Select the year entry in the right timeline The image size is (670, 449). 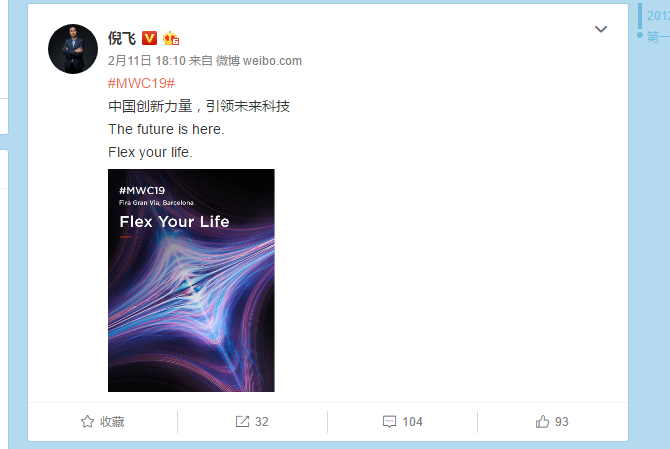[x=658, y=16]
